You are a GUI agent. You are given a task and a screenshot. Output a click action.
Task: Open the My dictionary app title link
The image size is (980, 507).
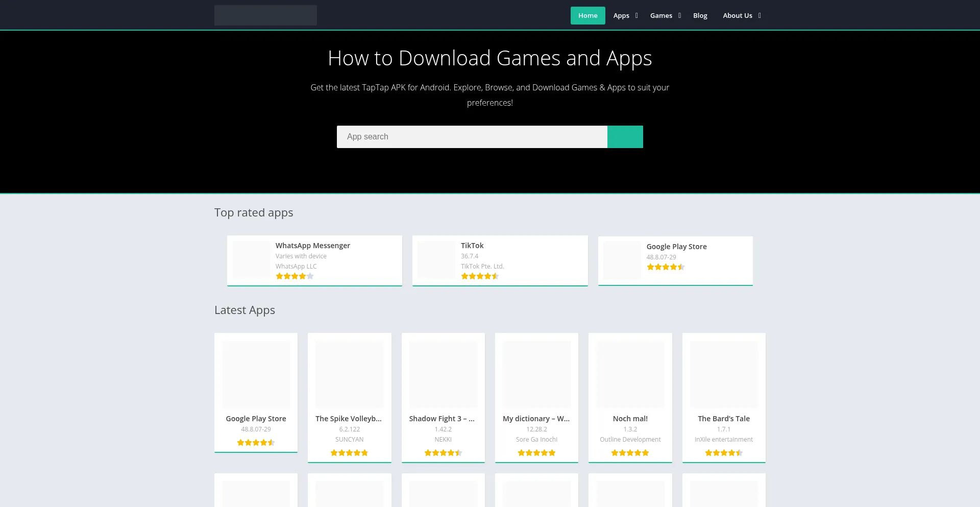click(536, 419)
